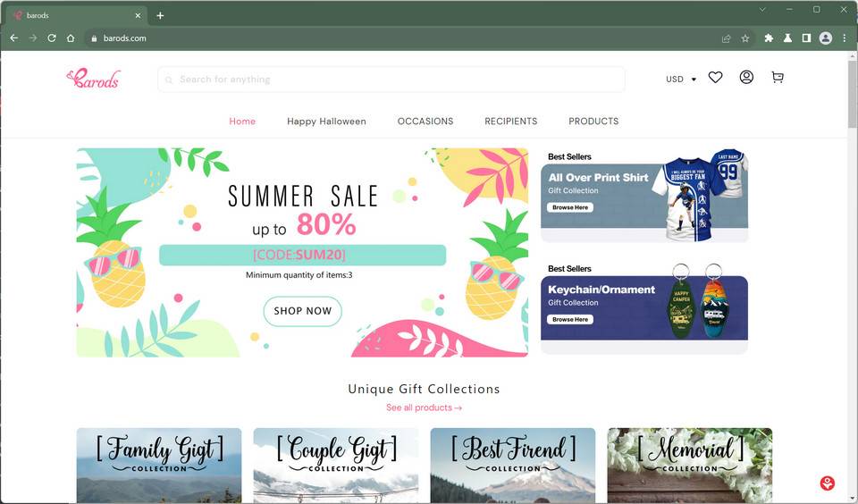The image size is (858, 504).
Task: Open the Memorial Collection thumbnail
Action: (x=689, y=466)
